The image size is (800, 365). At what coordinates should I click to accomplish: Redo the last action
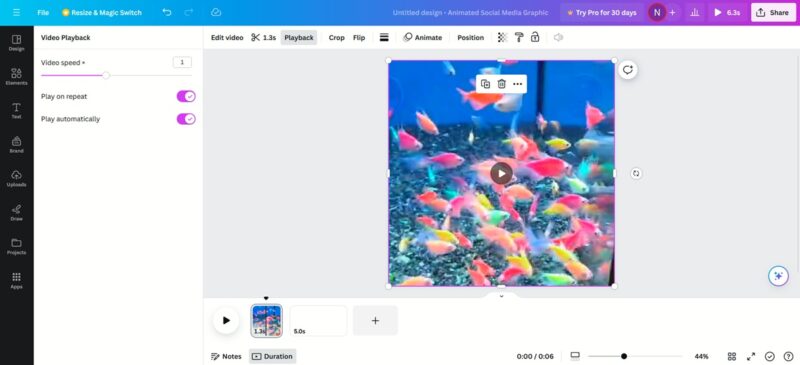click(x=189, y=12)
